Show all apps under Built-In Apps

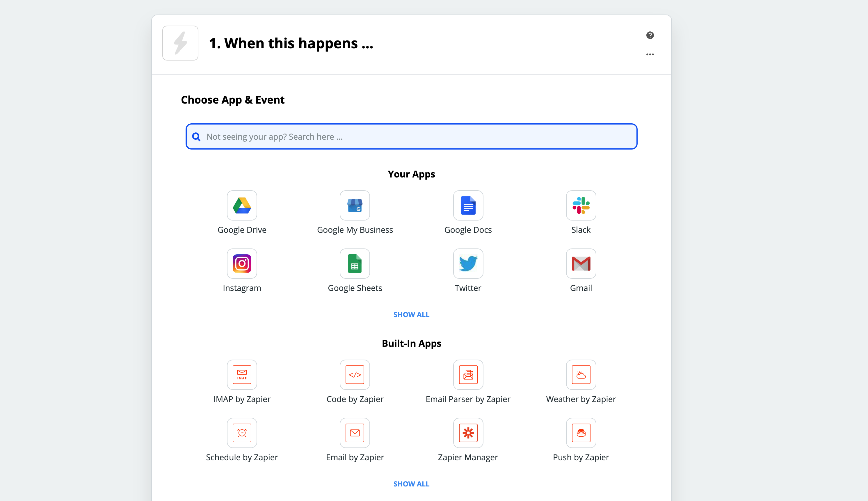[x=411, y=484]
